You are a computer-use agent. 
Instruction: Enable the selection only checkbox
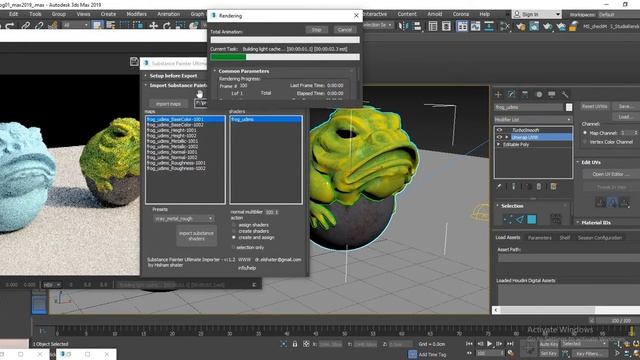(x=234, y=247)
